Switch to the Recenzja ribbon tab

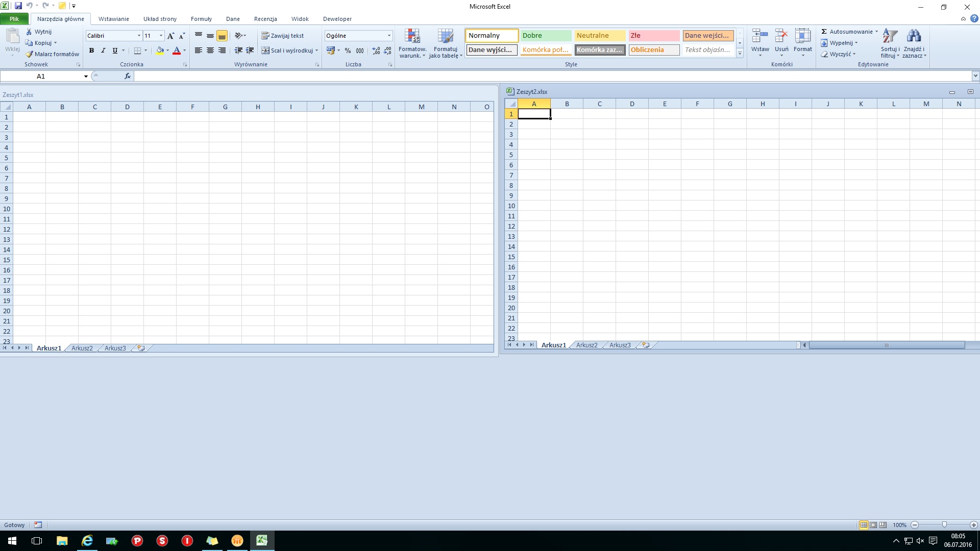point(265,19)
